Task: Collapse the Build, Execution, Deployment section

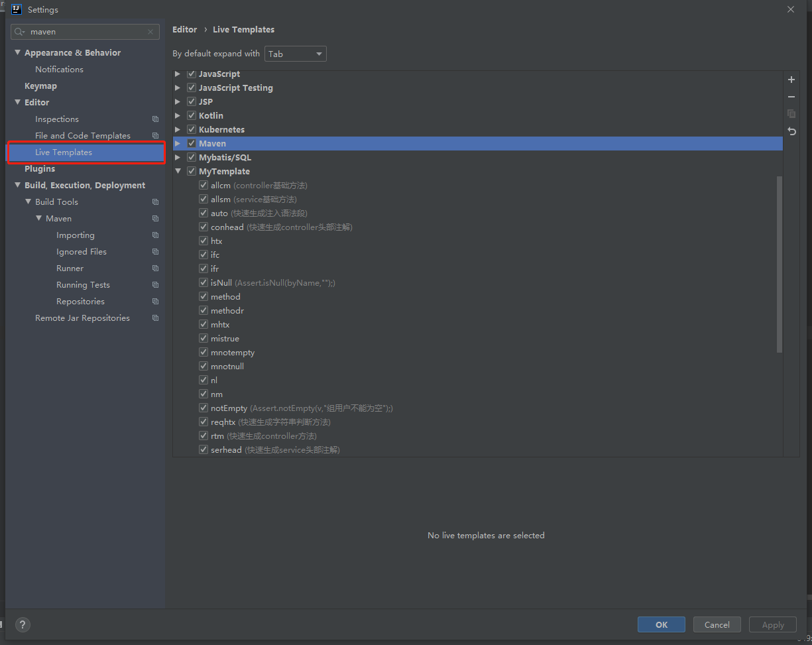Action: pyautogui.click(x=18, y=185)
